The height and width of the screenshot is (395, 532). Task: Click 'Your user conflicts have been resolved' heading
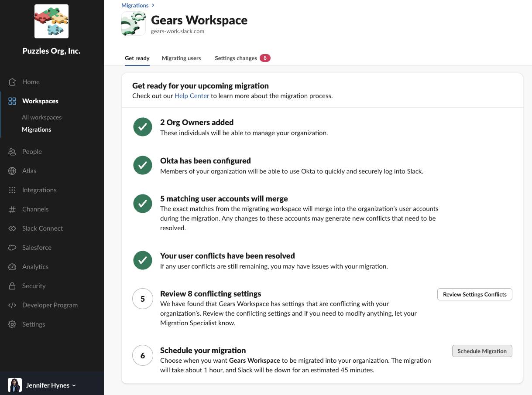[x=227, y=256]
